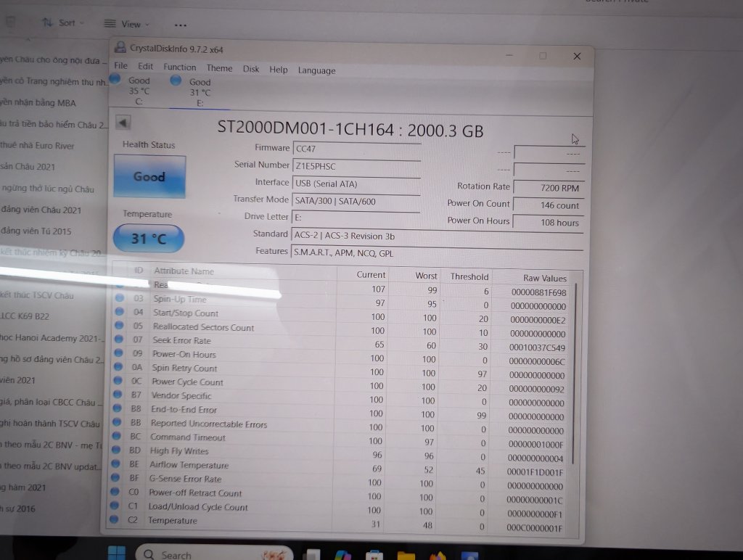Click the status dot for 03 Spin-Up Time
Image resolution: width=743 pixels, height=560 pixels.
coord(120,297)
